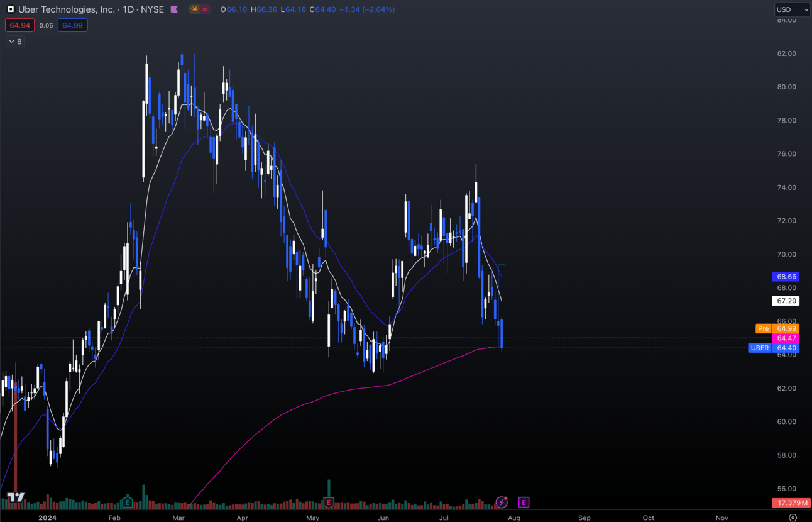Click the close value C64.40
The image size is (812, 522).
(322, 9)
